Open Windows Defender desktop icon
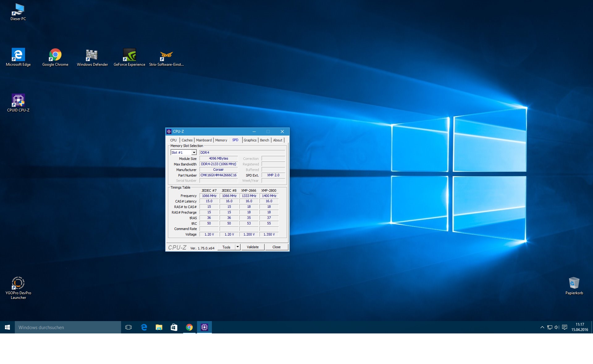The height and width of the screenshot is (364, 593). [92, 55]
